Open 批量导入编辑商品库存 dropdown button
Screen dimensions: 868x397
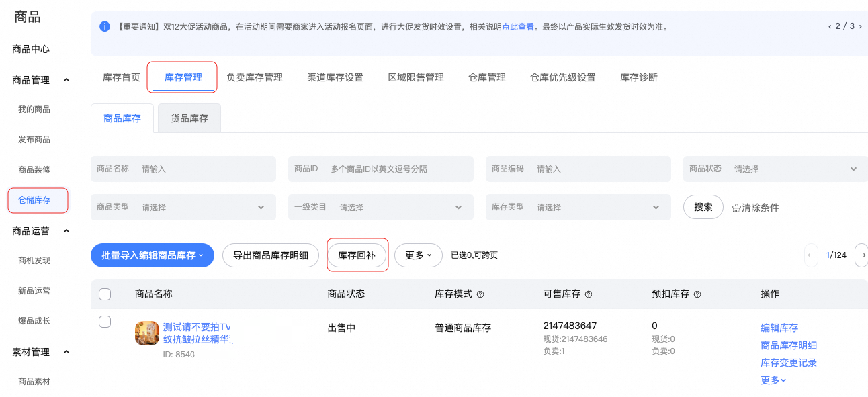tap(153, 255)
